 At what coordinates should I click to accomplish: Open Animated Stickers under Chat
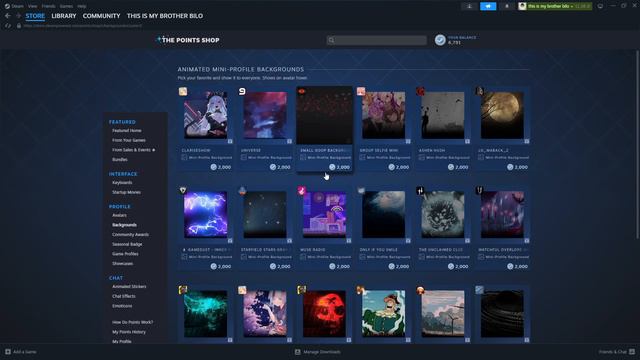coord(129,287)
